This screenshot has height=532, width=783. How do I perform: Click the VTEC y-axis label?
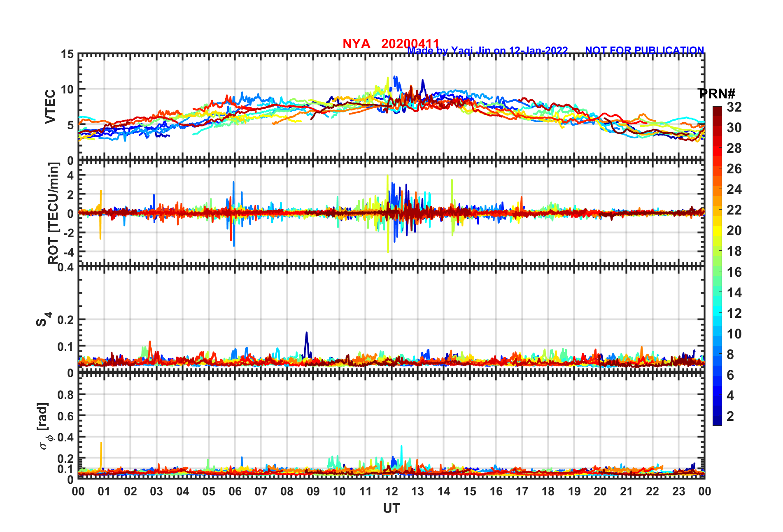pos(50,106)
